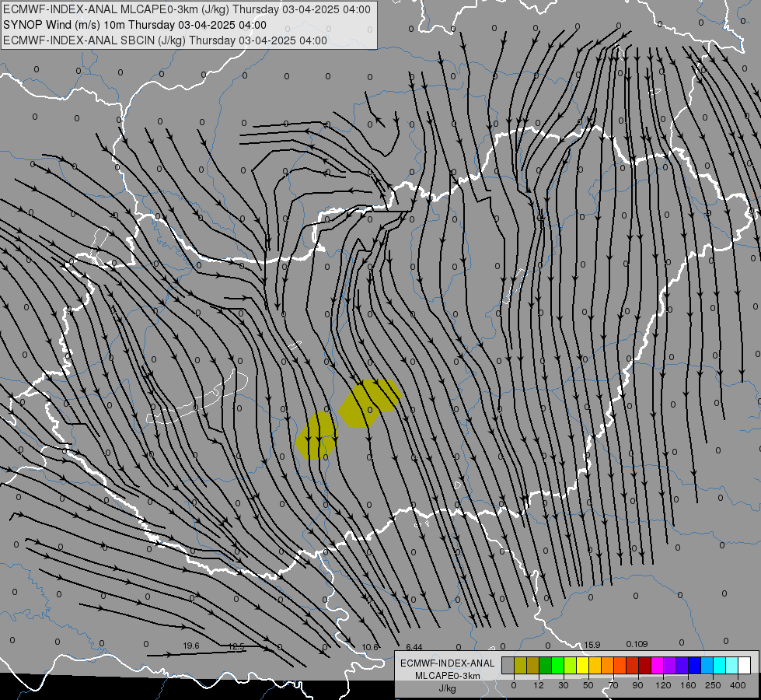This screenshot has height=700, width=761.
Task: Select the orange swatch left of tick 70
Action: (x=607, y=665)
